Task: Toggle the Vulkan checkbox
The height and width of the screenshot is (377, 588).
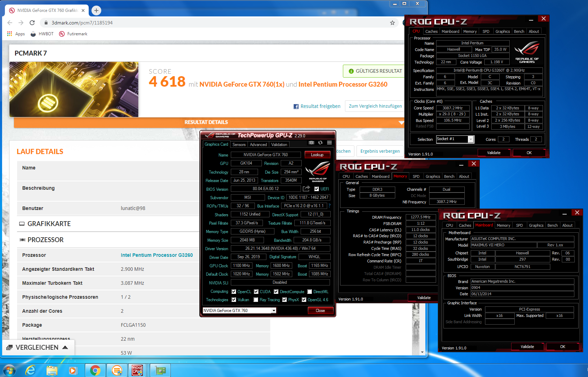Action: coord(234,300)
